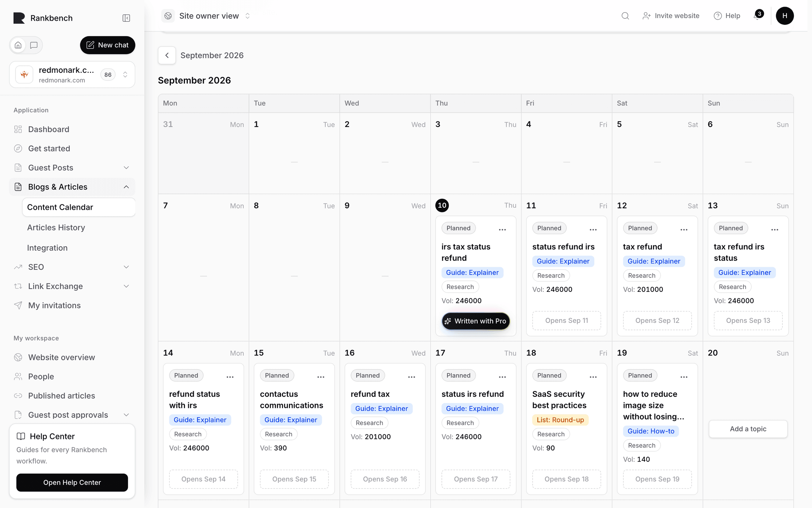Open Website overview

coord(72,357)
